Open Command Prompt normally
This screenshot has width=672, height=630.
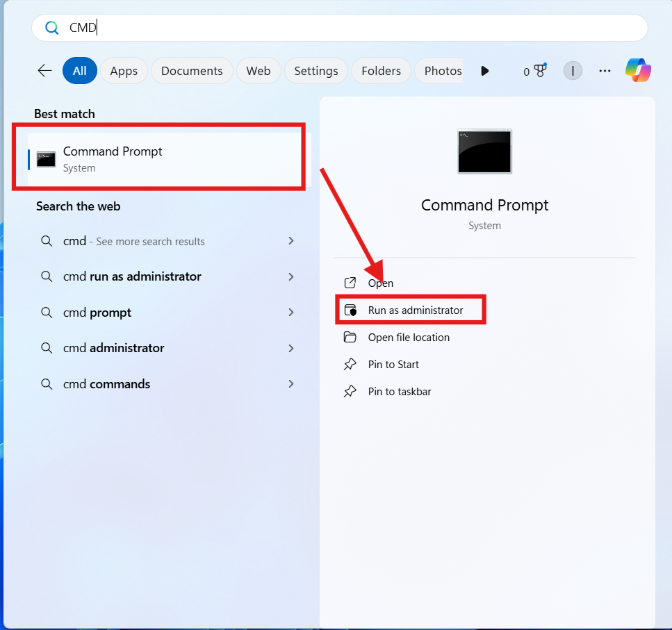tap(380, 283)
